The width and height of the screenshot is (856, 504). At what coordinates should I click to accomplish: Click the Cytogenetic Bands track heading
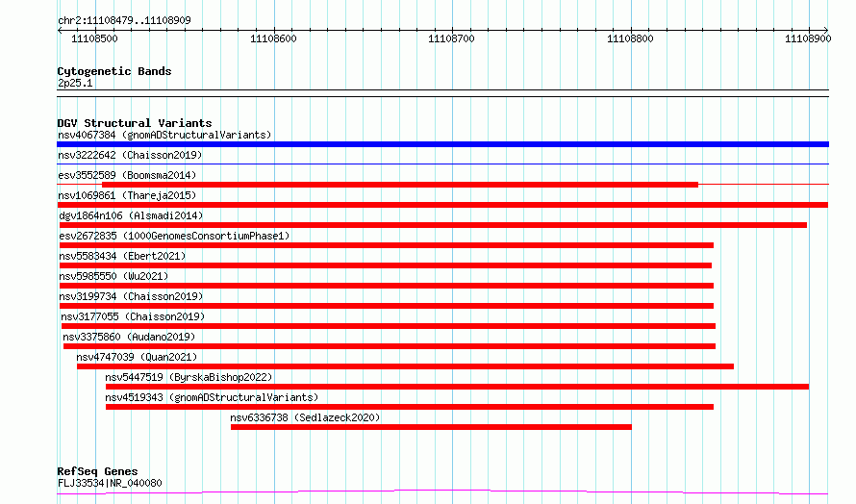tap(114, 71)
